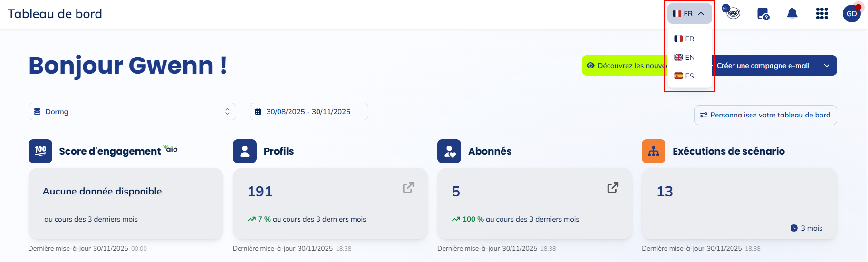
Task: Open the GD user avatar menu
Action: (851, 14)
